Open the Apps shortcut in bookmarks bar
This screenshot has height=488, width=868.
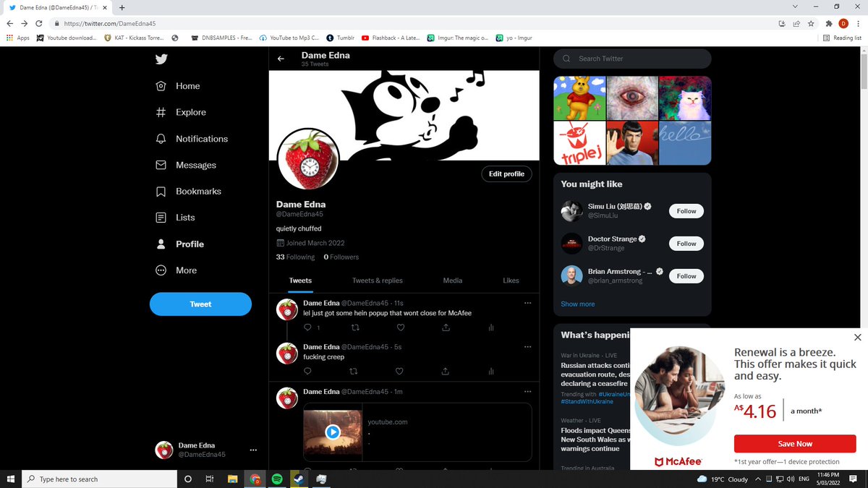point(17,38)
